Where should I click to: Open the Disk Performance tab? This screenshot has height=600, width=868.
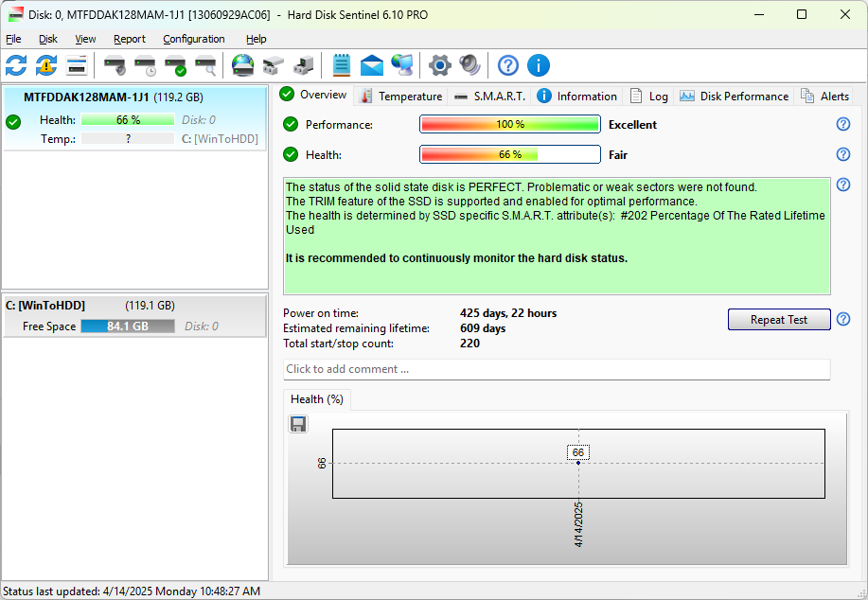[734, 97]
